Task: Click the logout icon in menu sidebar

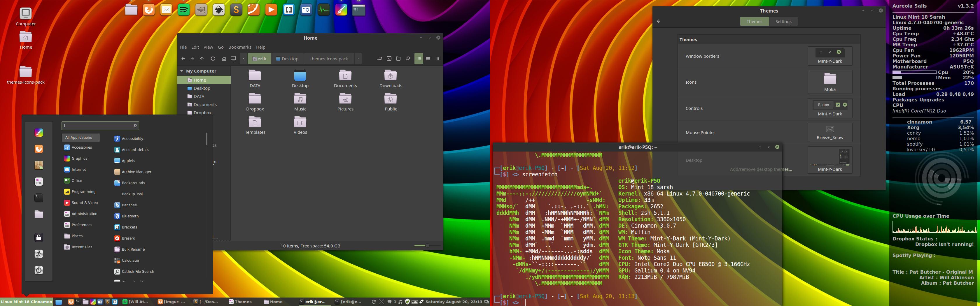Action: [x=39, y=254]
